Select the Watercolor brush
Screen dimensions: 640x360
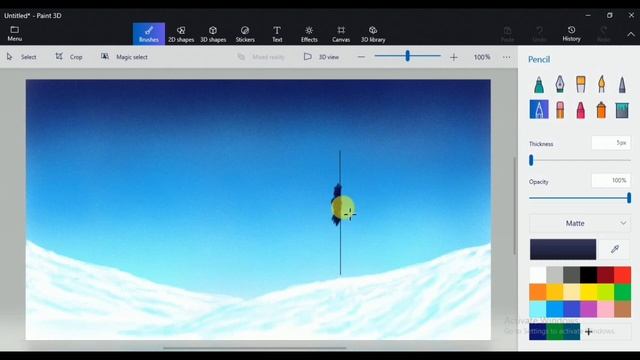point(601,84)
